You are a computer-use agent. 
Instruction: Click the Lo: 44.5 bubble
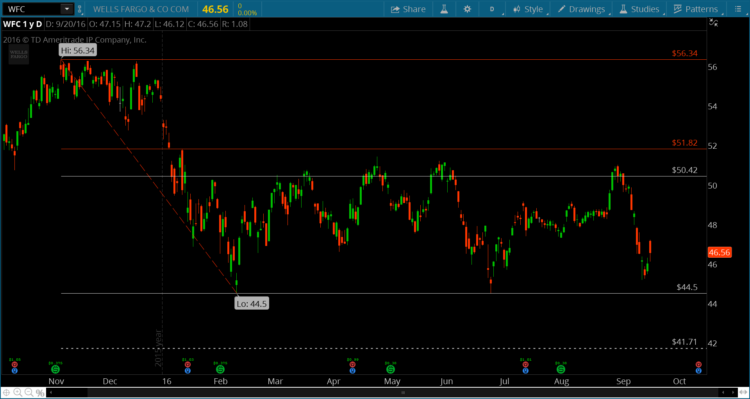[x=252, y=303]
